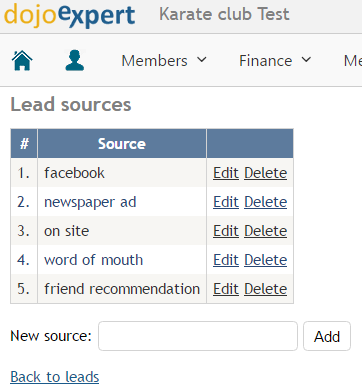Select the word of mouth source name
This screenshot has width=362, height=391.
[93, 260]
